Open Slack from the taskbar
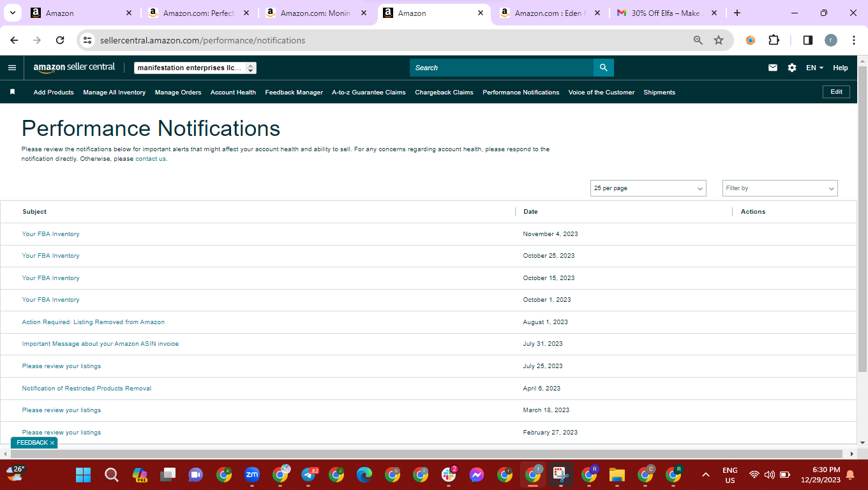Viewport: 868px width, 490px height. click(449, 475)
